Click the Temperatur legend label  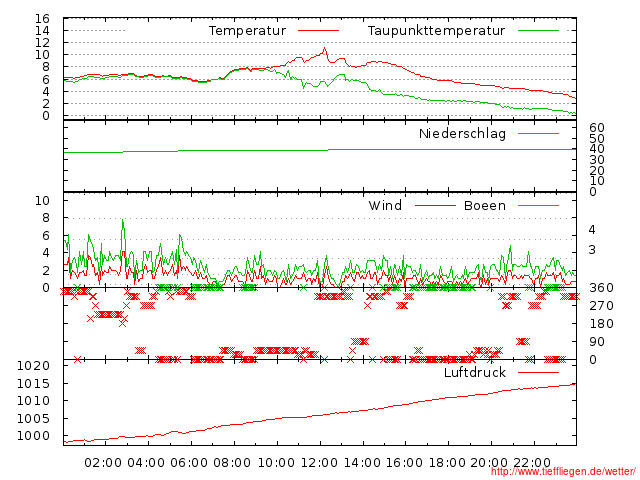click(247, 31)
